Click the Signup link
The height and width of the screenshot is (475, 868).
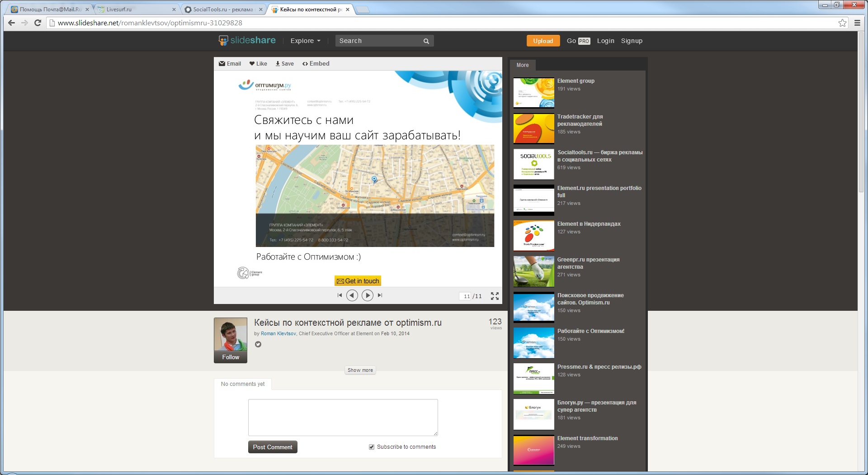click(x=632, y=41)
